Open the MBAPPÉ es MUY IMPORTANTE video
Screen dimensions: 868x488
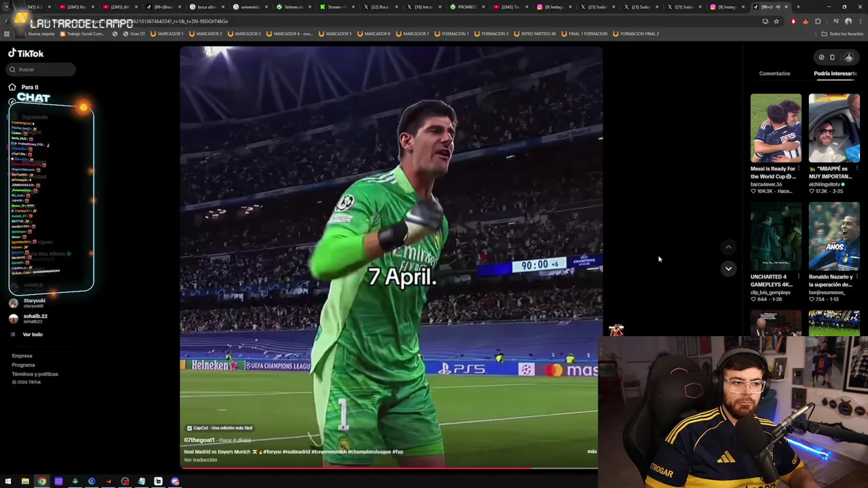click(834, 129)
